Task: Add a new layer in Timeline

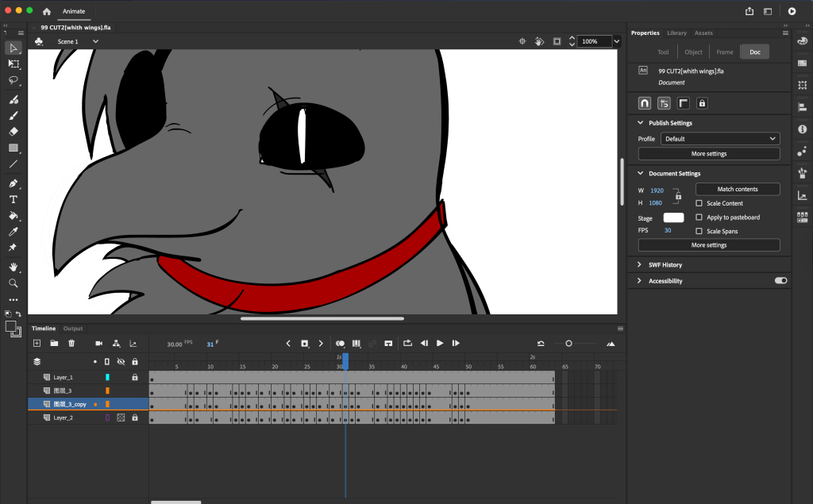Action: click(x=37, y=344)
